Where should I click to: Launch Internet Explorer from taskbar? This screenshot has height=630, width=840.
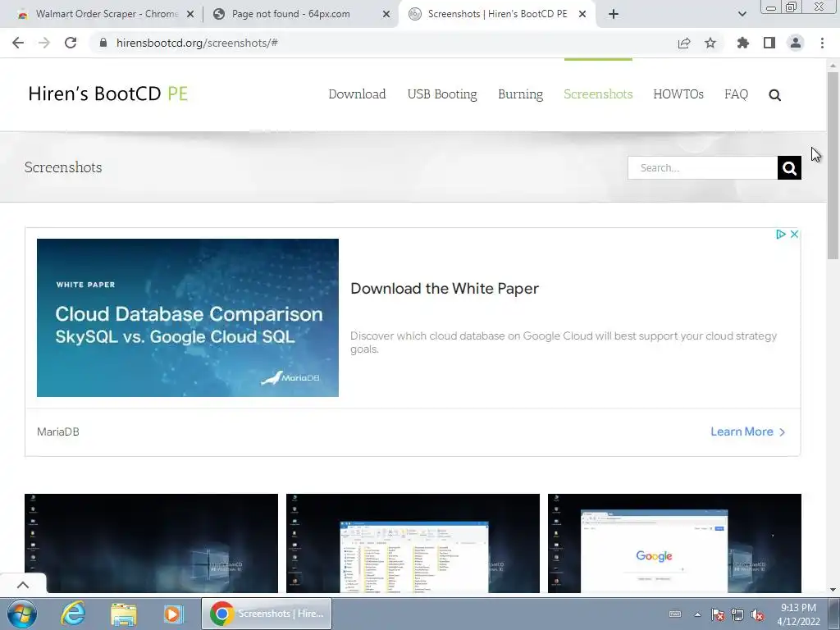73,614
